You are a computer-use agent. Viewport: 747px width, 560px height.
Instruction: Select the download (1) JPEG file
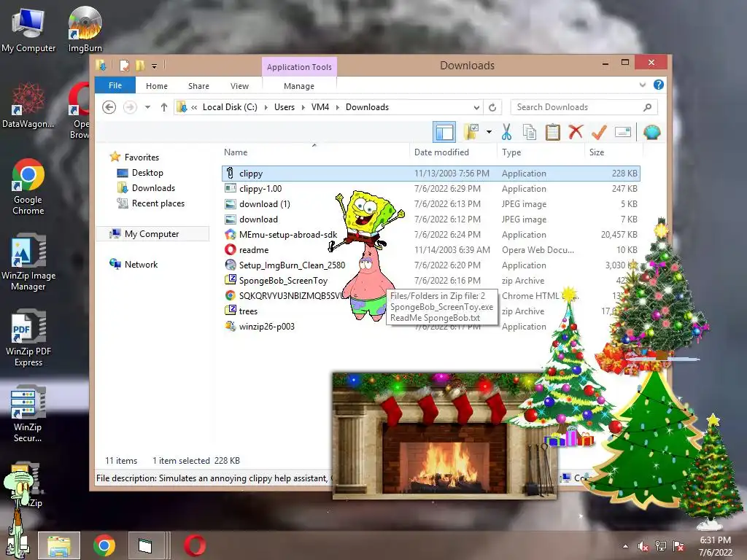pos(430,204)
